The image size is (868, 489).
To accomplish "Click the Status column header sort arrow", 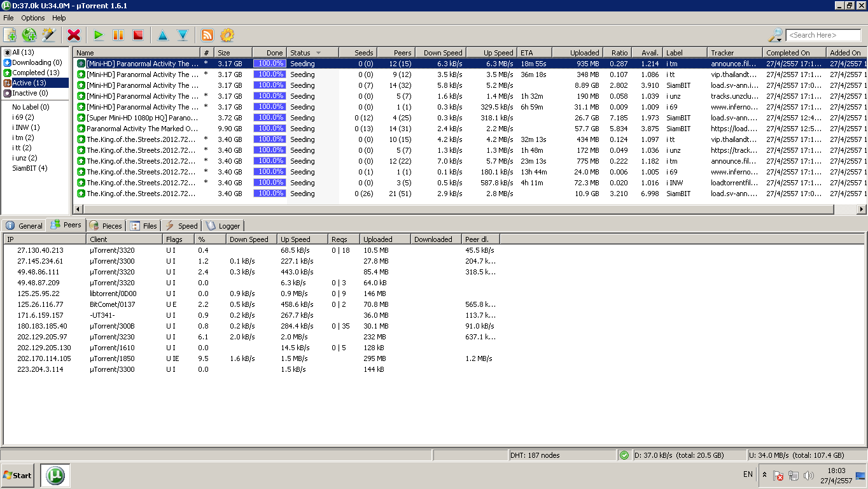I will point(318,53).
